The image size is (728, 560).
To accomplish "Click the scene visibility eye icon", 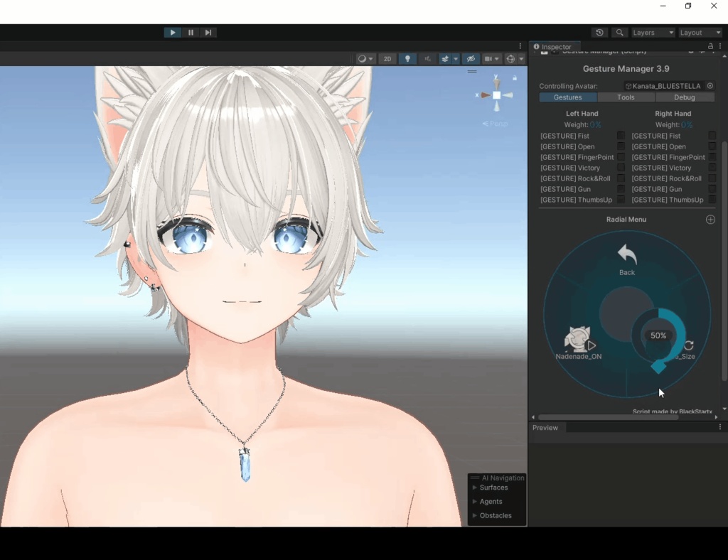I will click(471, 58).
